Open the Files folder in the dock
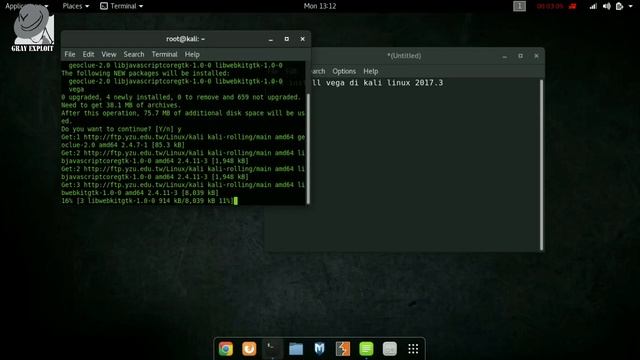 tap(296, 349)
